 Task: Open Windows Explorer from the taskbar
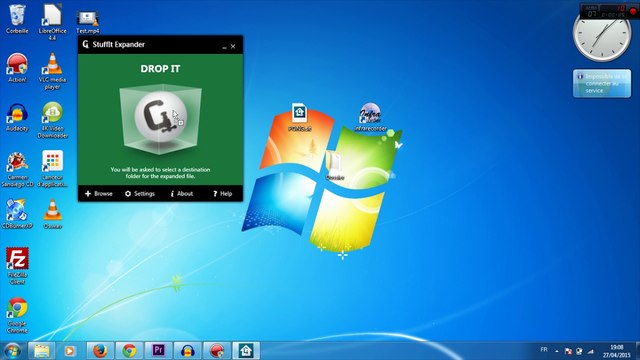[42, 351]
